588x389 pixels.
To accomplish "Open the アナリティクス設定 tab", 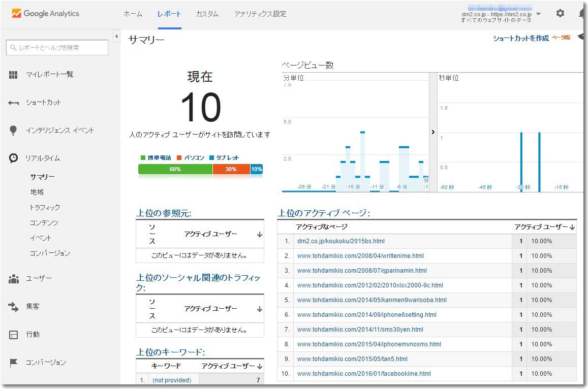I will [x=260, y=14].
